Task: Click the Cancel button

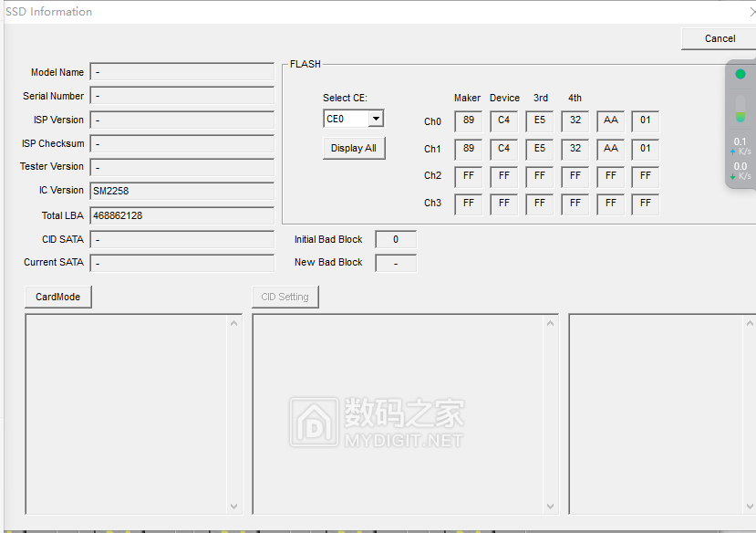Action: coord(718,38)
